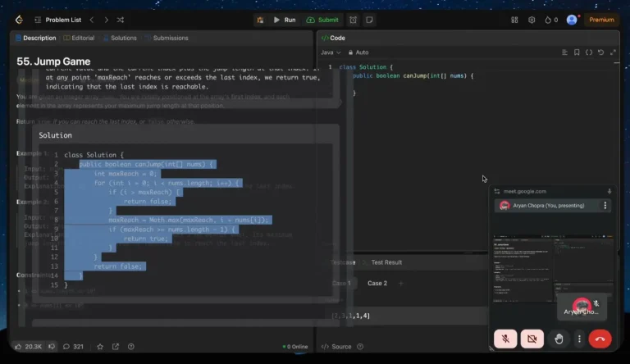
Task: Raise hand in Meet
Action: pyautogui.click(x=559, y=339)
